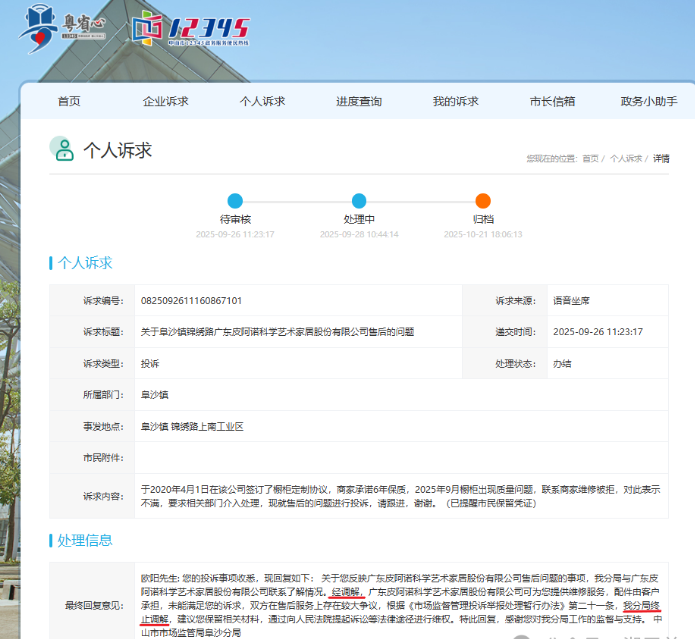
Task: Click the 个人诉求 breadcrumb link
Action: click(626, 159)
